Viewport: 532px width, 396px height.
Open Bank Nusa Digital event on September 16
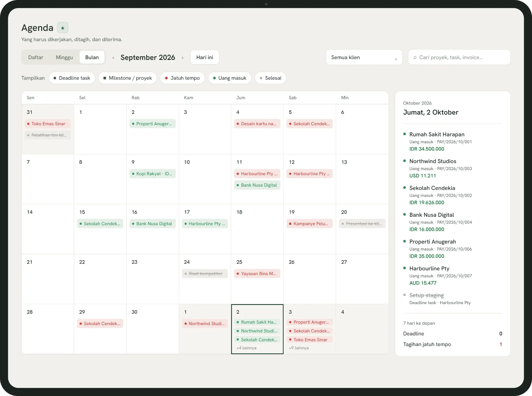[x=152, y=224]
